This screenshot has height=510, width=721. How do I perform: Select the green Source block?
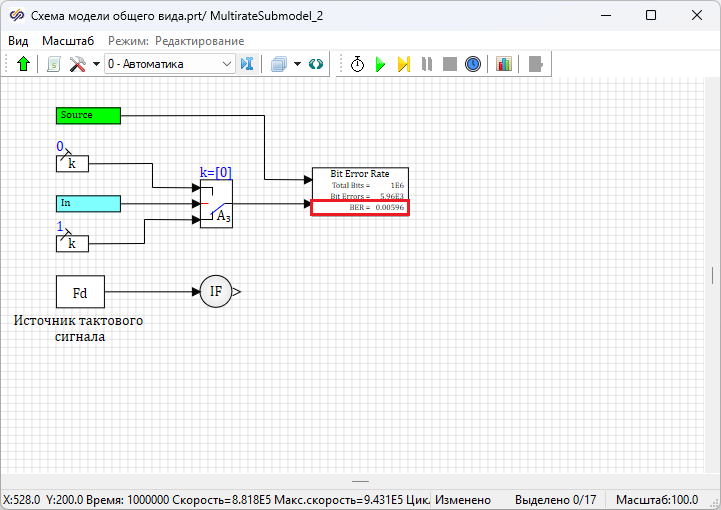[88, 115]
